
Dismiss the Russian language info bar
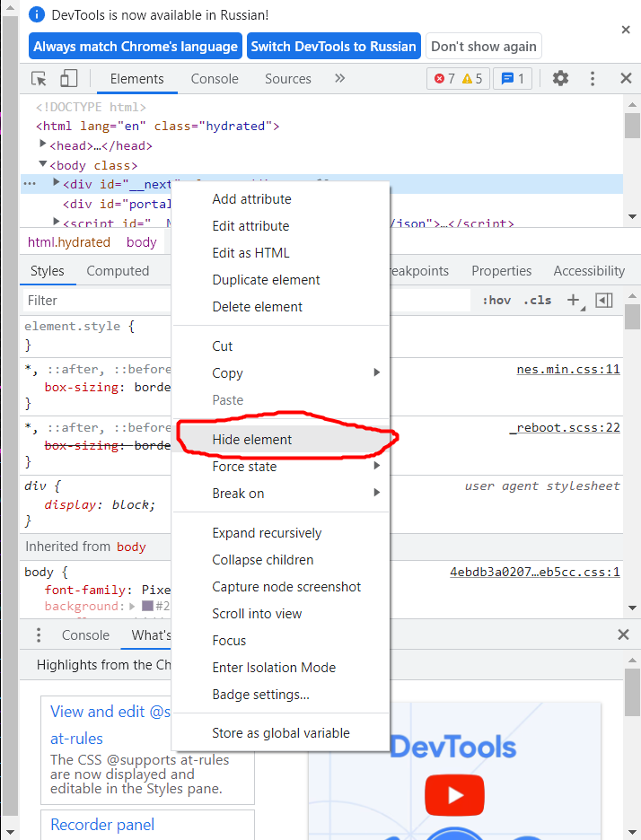coord(626,30)
